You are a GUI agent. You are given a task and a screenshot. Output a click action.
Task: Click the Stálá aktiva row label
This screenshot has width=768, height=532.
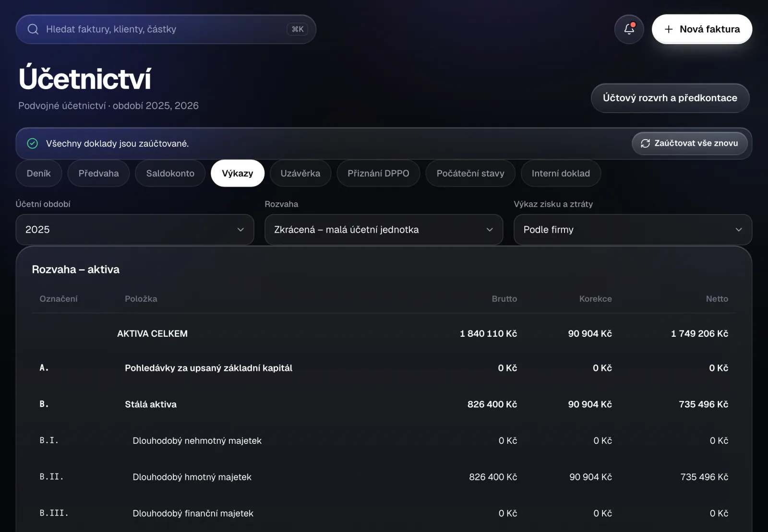pyautogui.click(x=151, y=404)
